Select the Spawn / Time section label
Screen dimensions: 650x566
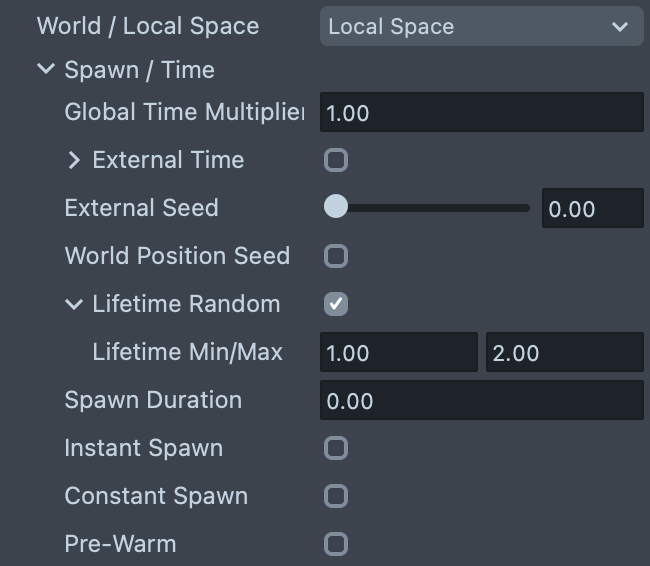(139, 70)
